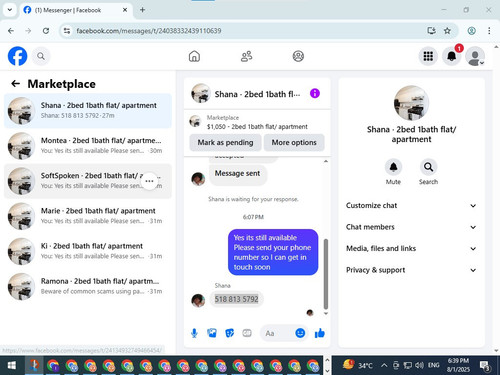
Task: Click the ENG language indicator
Action: pos(433,365)
